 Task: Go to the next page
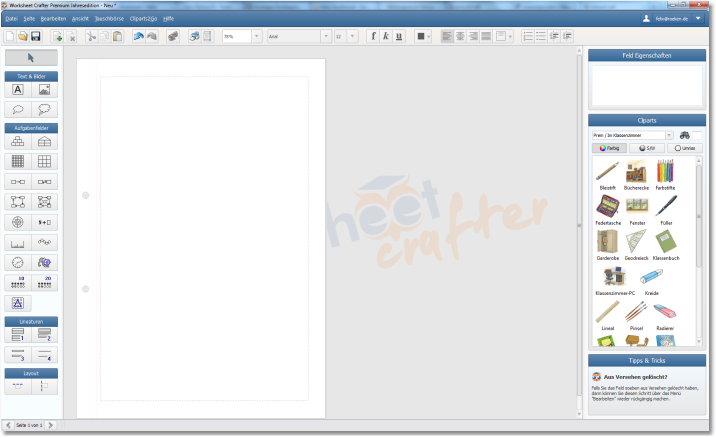(51, 425)
